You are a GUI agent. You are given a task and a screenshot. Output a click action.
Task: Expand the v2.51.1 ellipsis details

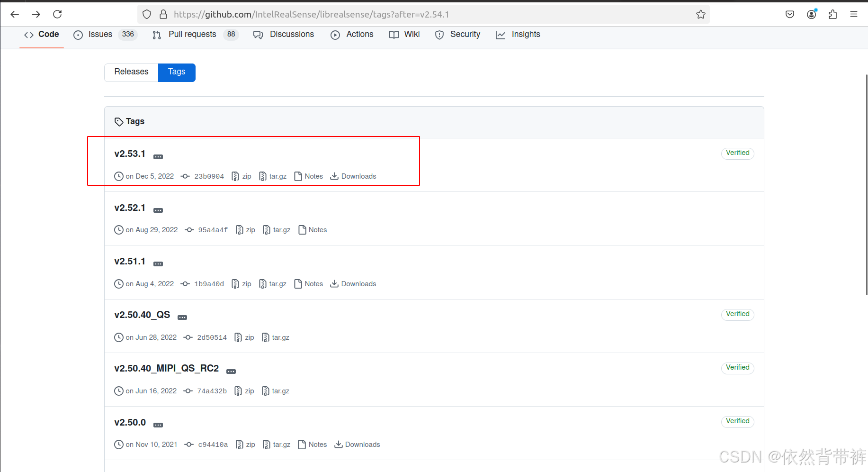point(158,264)
